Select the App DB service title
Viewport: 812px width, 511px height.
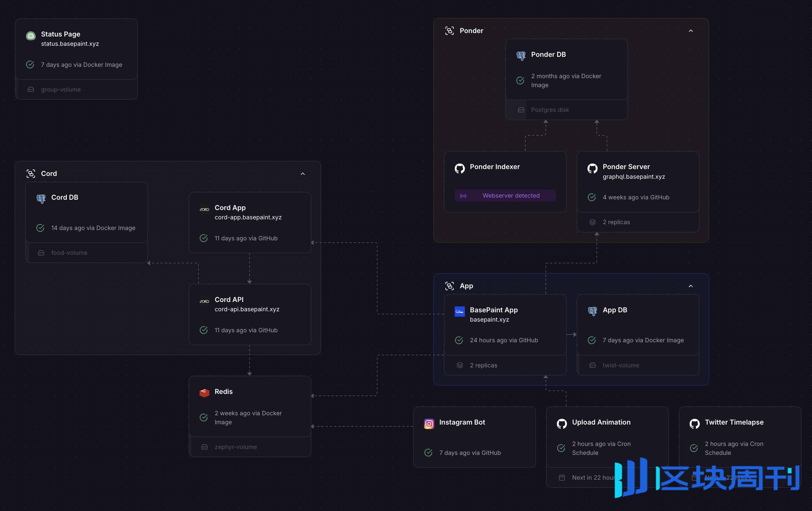point(615,310)
